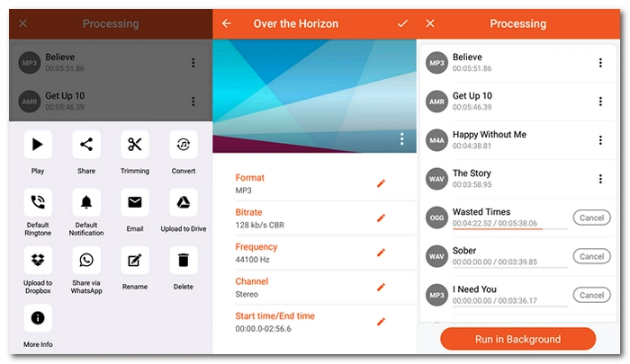Image resolution: width=630 pixels, height=364 pixels.
Task: Tap the Email envelope icon
Action: point(135,202)
